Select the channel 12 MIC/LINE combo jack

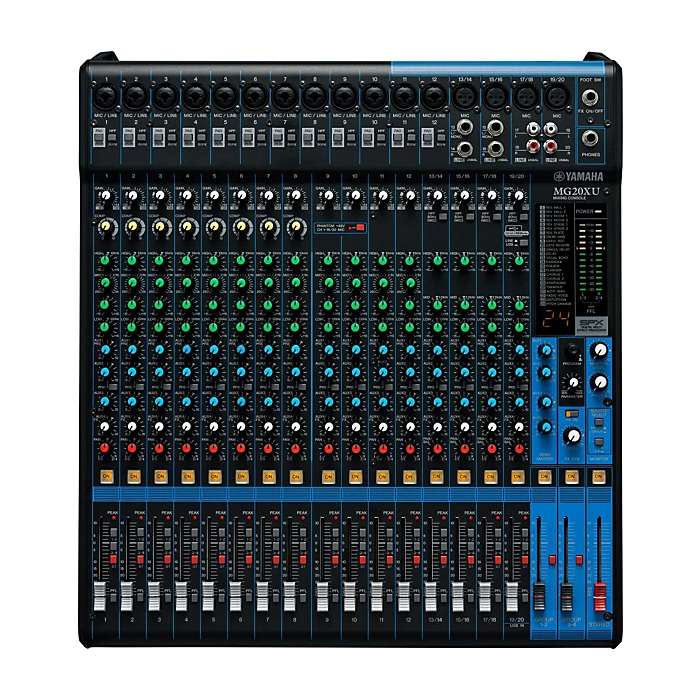(434, 97)
